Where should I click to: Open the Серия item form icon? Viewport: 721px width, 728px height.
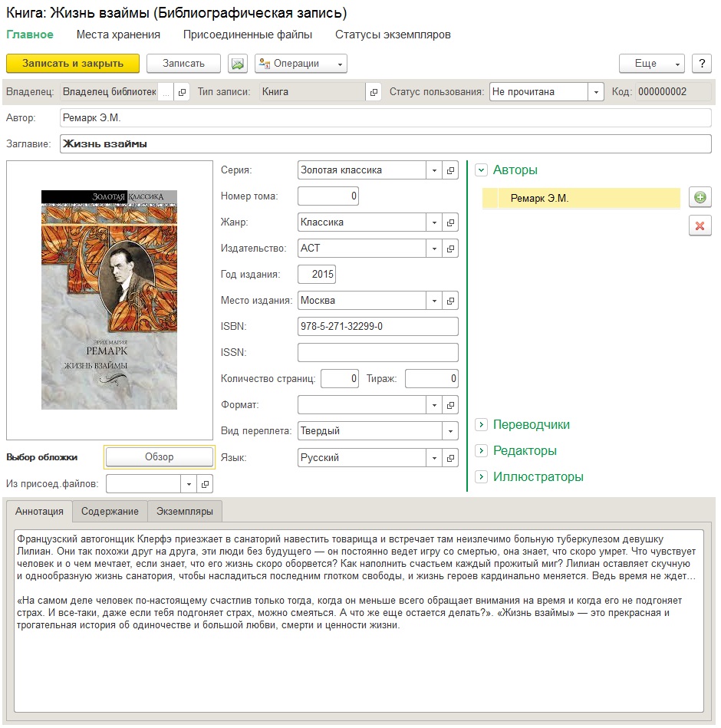click(450, 170)
